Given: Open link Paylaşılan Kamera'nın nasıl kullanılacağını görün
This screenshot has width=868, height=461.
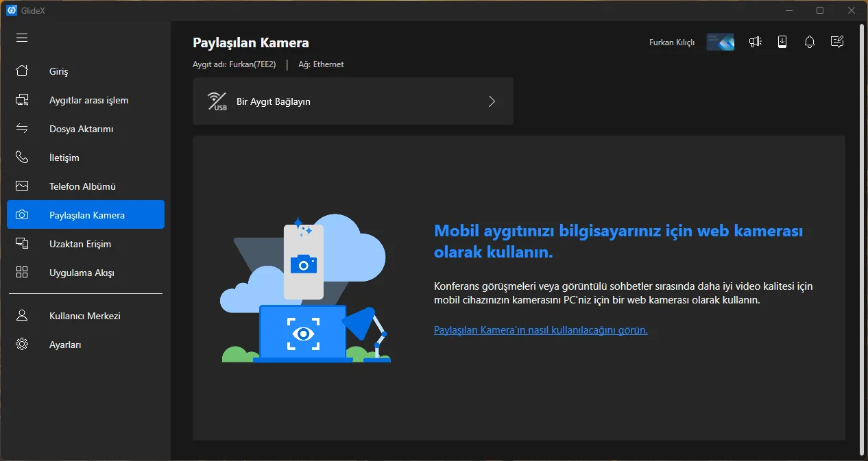Looking at the screenshot, I should (x=541, y=329).
